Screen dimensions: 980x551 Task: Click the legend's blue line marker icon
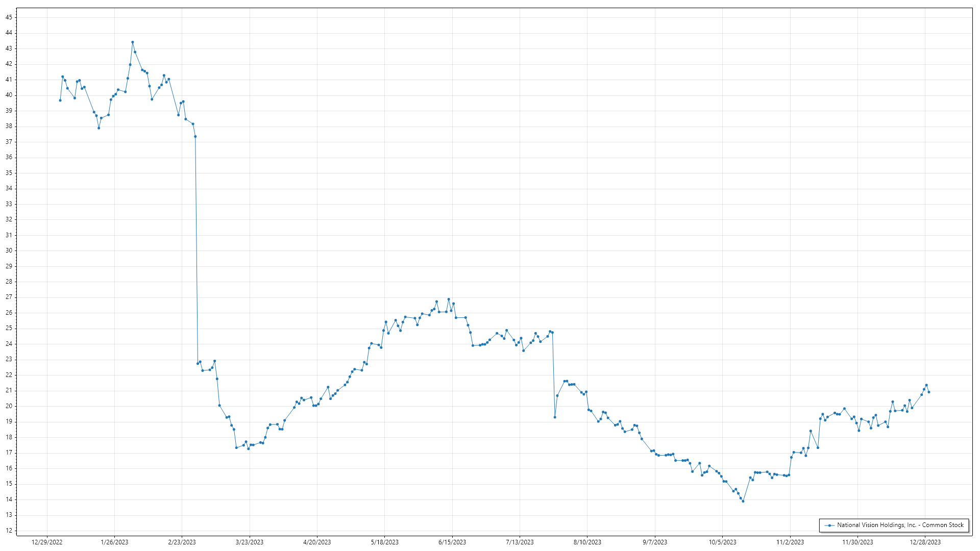tap(829, 525)
